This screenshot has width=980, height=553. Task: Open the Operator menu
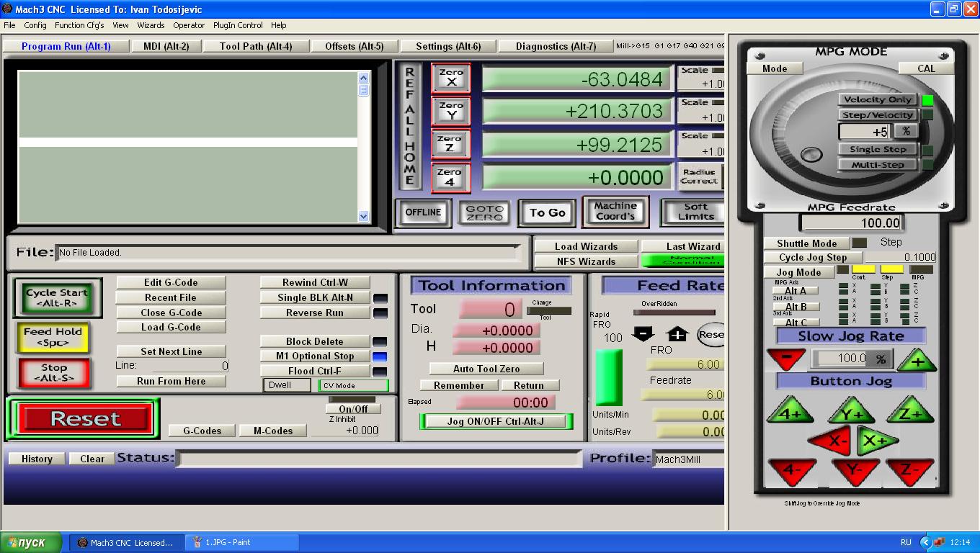[189, 25]
